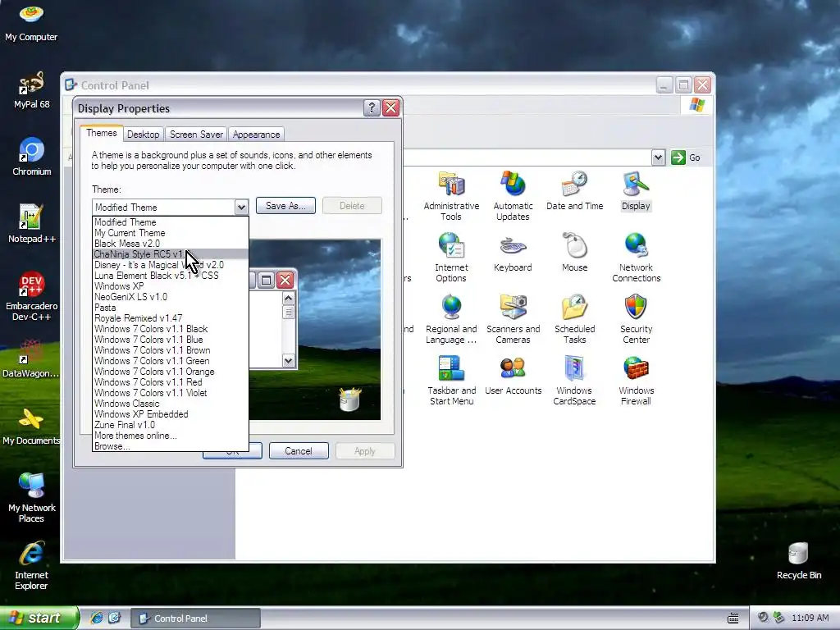The image size is (840, 630).
Task: Select the Recycle Bin desktop icon
Action: point(798,561)
